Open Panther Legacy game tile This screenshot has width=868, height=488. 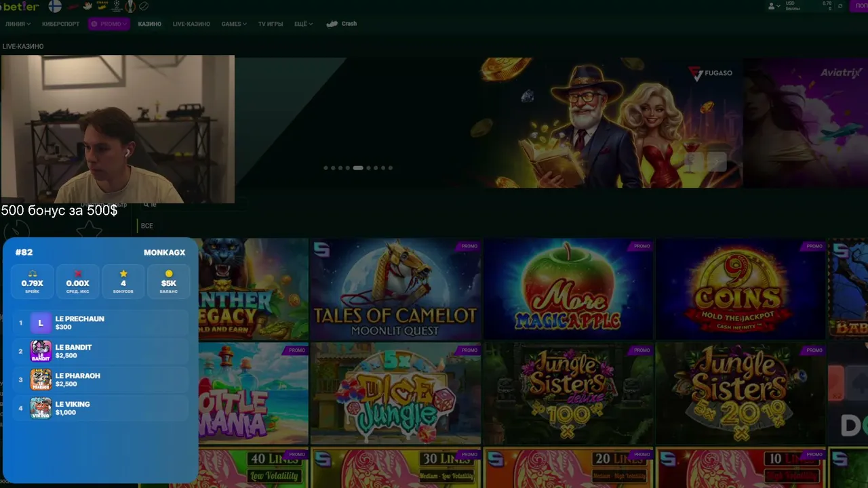point(254,289)
